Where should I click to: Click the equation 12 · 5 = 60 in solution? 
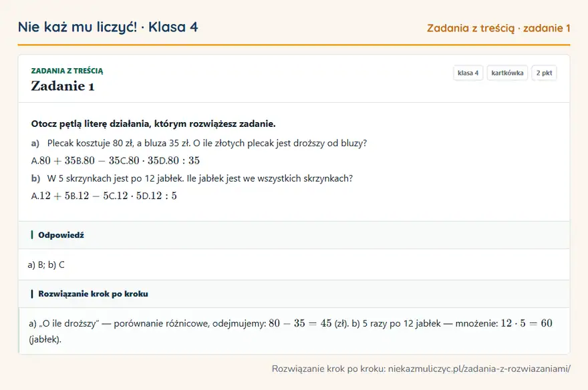pos(527,323)
